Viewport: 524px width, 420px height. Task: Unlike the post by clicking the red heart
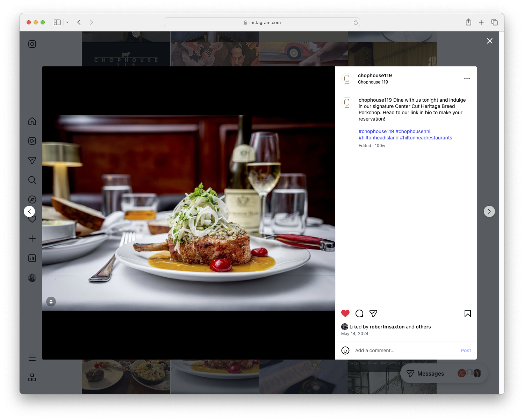pyautogui.click(x=345, y=313)
